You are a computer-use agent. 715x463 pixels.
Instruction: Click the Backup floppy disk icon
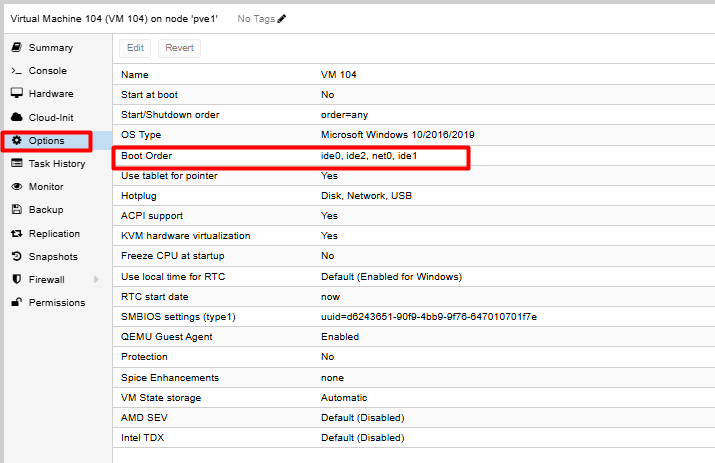(x=16, y=209)
